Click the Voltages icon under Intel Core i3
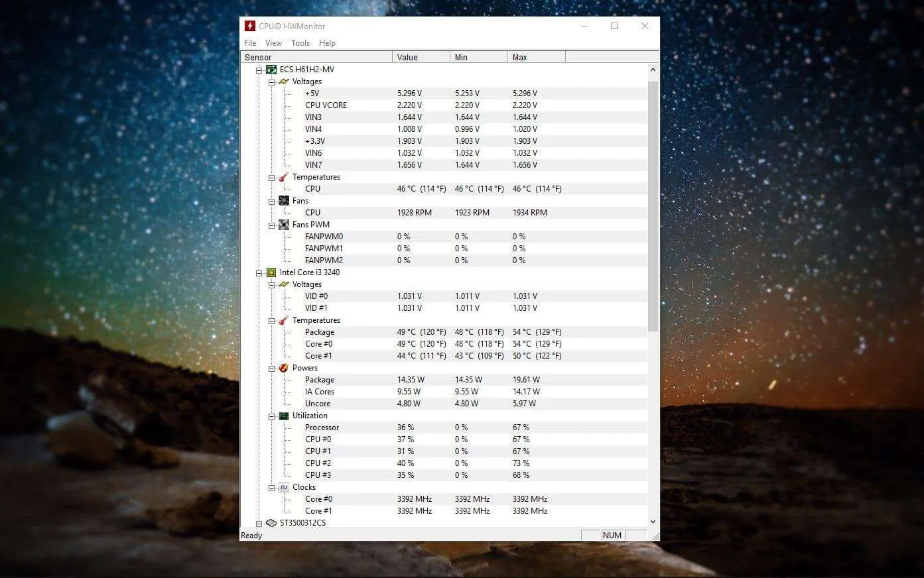 (x=284, y=284)
